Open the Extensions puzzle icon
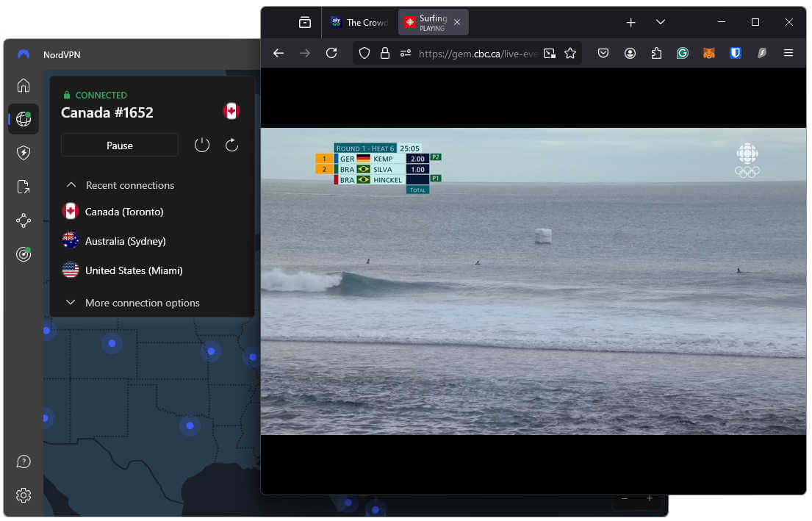This screenshot has height=521, width=812. pyautogui.click(x=656, y=54)
